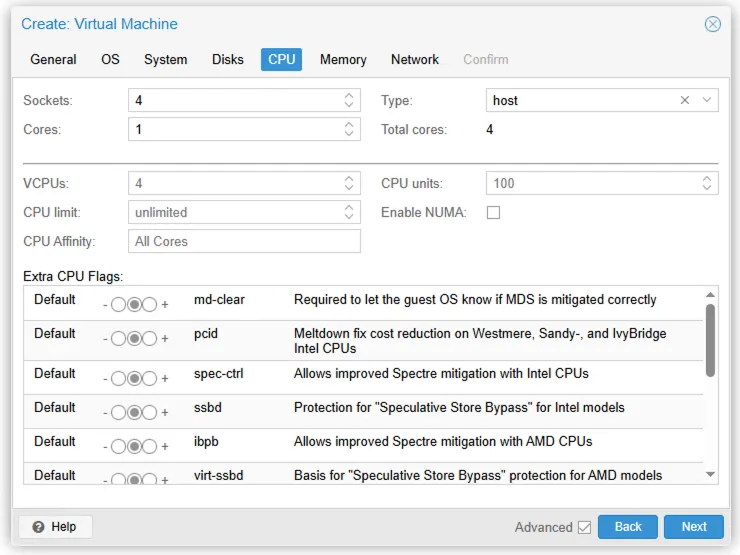Image resolution: width=740 pixels, height=555 pixels.
Task: Increase the Cores value with up arrow
Action: click(x=349, y=125)
